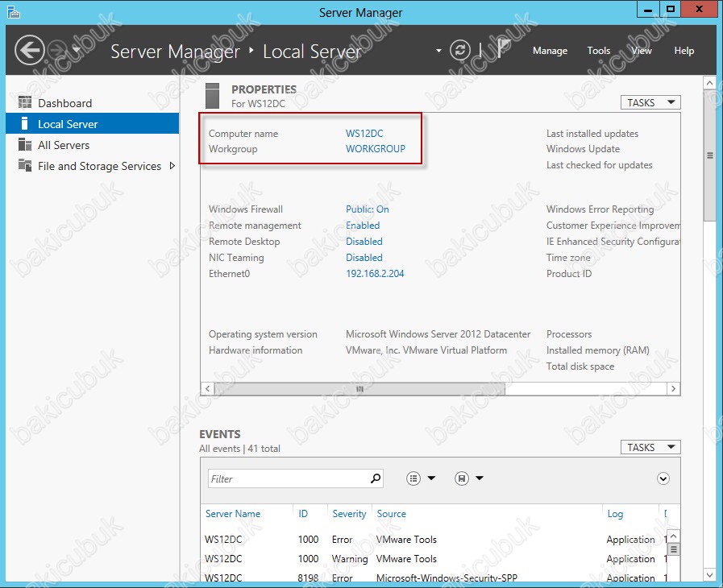Close the Server Manager window

click(x=699, y=9)
